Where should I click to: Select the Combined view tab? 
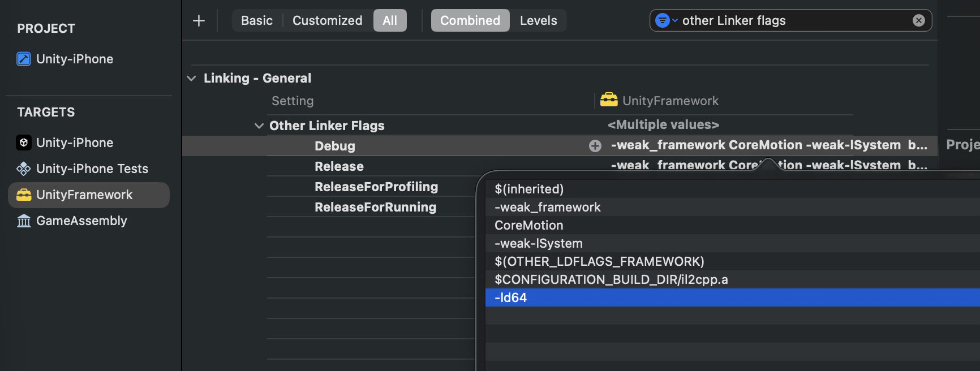point(470,20)
